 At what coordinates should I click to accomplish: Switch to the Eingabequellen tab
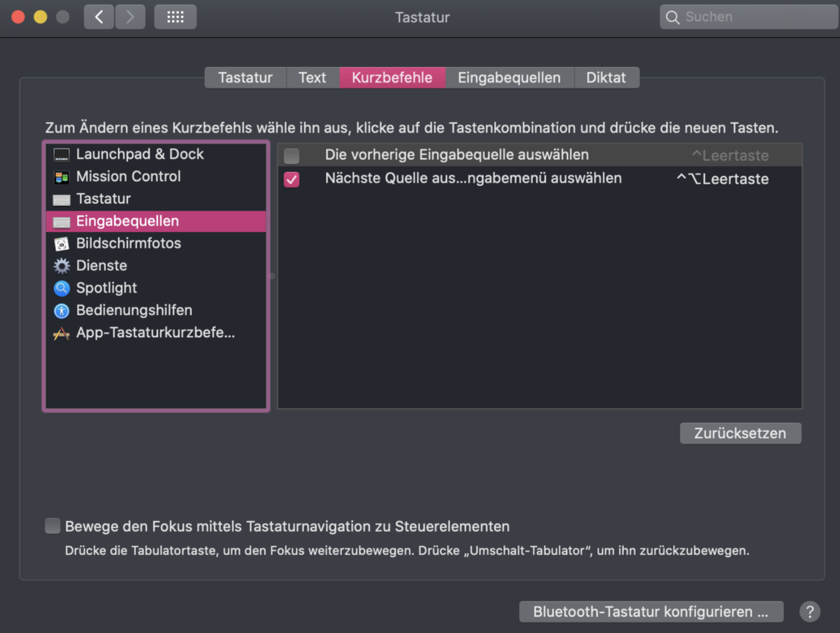point(509,77)
